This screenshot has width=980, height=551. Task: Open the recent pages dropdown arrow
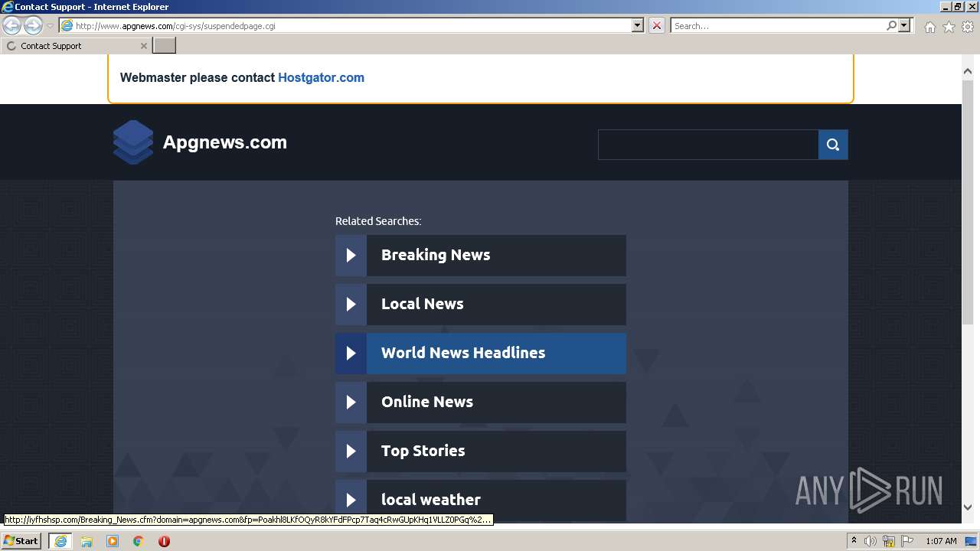point(50,26)
